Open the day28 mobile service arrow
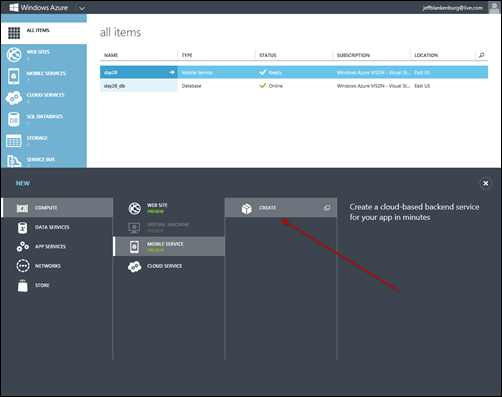The image size is (502, 397). (x=172, y=72)
